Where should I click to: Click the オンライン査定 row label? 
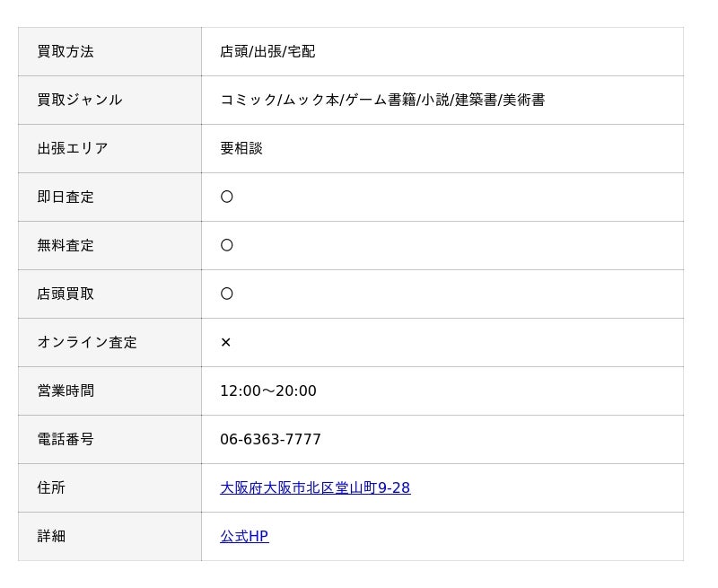tap(87, 342)
